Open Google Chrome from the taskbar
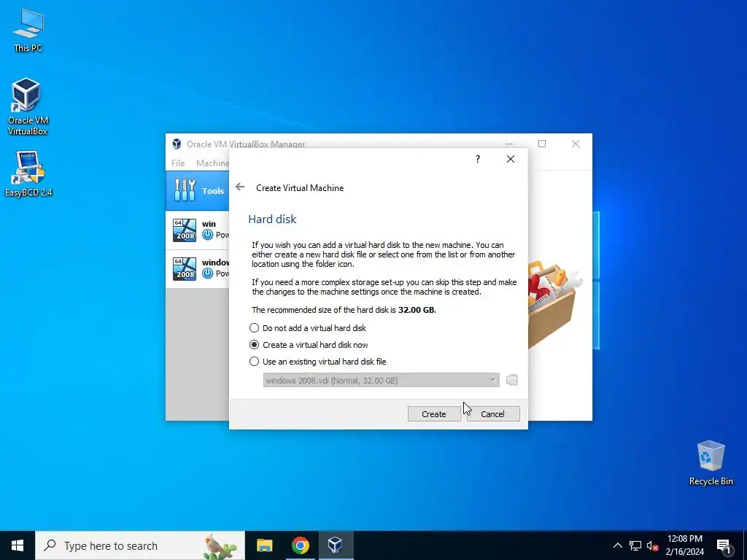The height and width of the screenshot is (560, 747). point(300,545)
